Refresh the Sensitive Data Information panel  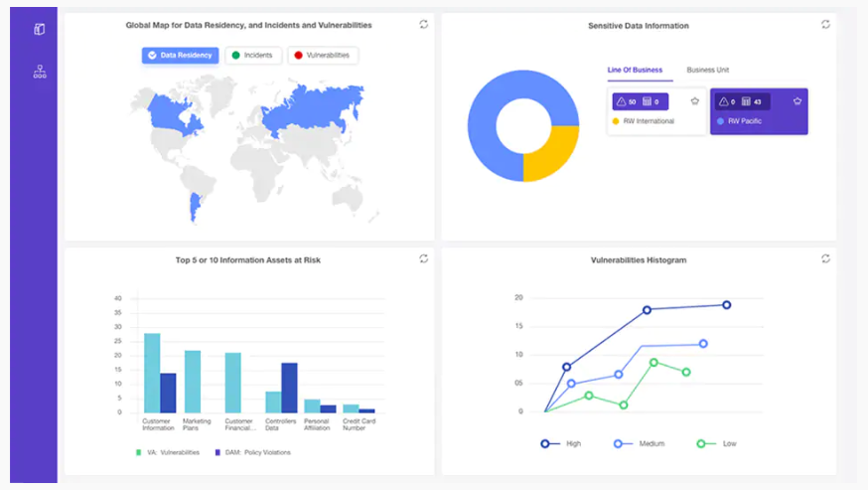tap(825, 24)
